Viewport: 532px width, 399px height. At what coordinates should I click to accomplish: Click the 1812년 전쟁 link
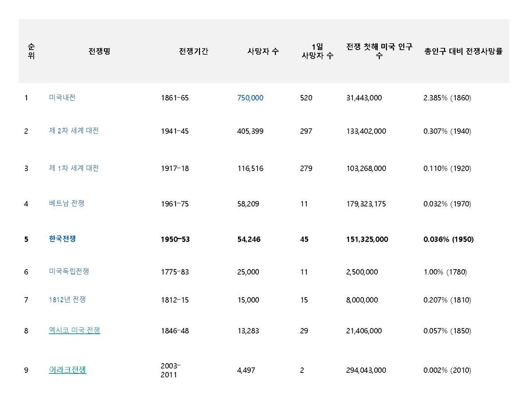pos(67,300)
